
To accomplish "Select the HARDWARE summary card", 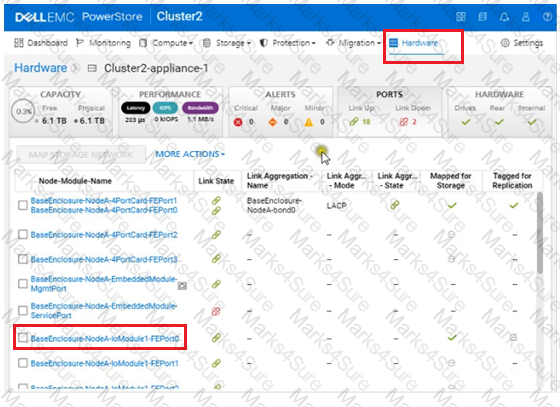I will click(499, 111).
